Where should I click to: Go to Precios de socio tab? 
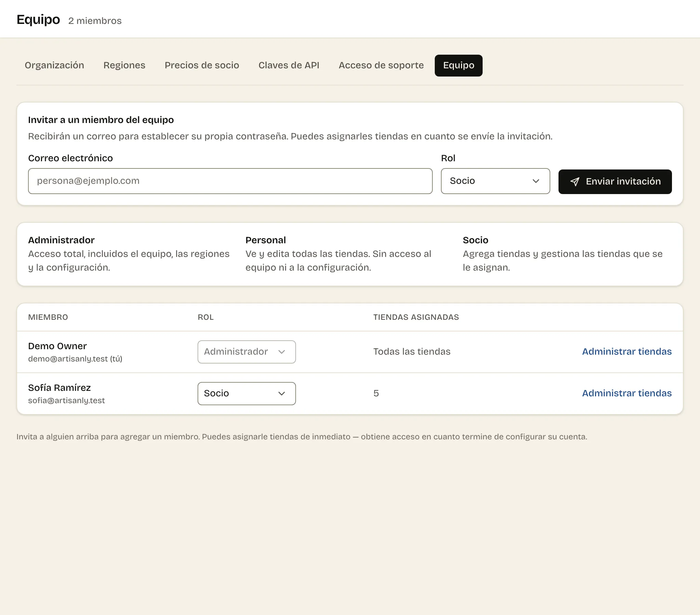pyautogui.click(x=202, y=65)
